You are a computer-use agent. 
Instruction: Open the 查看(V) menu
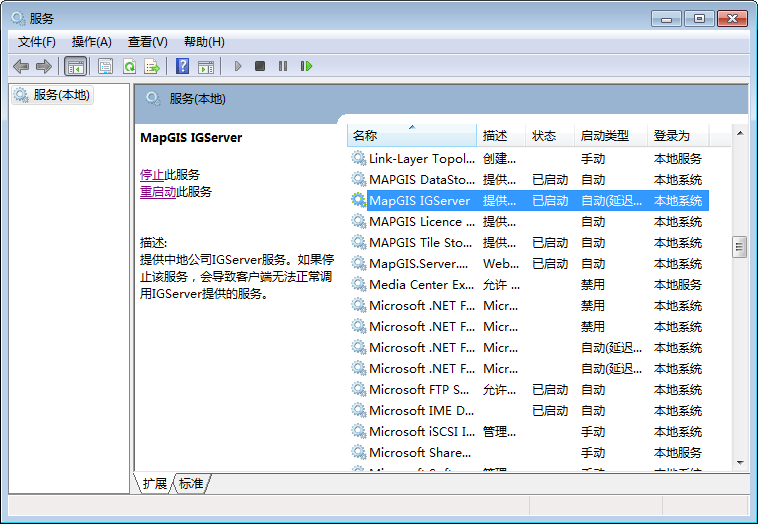tap(147, 42)
